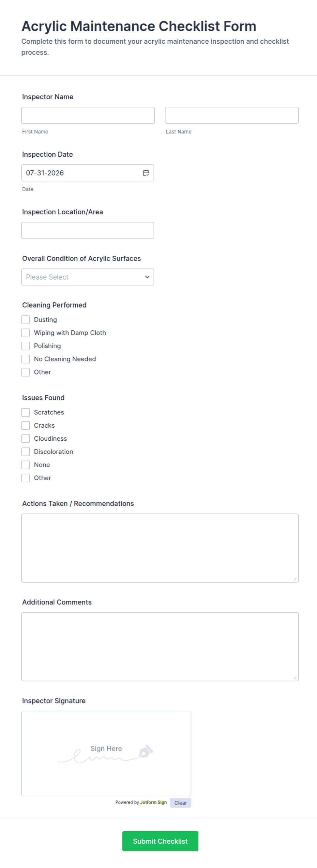
Task: Submit the checklist form
Action: point(160,841)
